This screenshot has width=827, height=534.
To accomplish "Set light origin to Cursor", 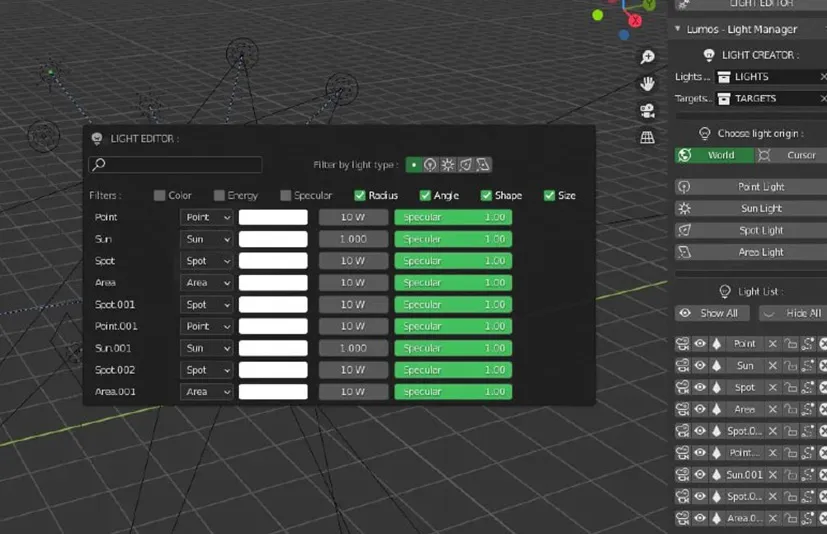I will tap(791, 155).
